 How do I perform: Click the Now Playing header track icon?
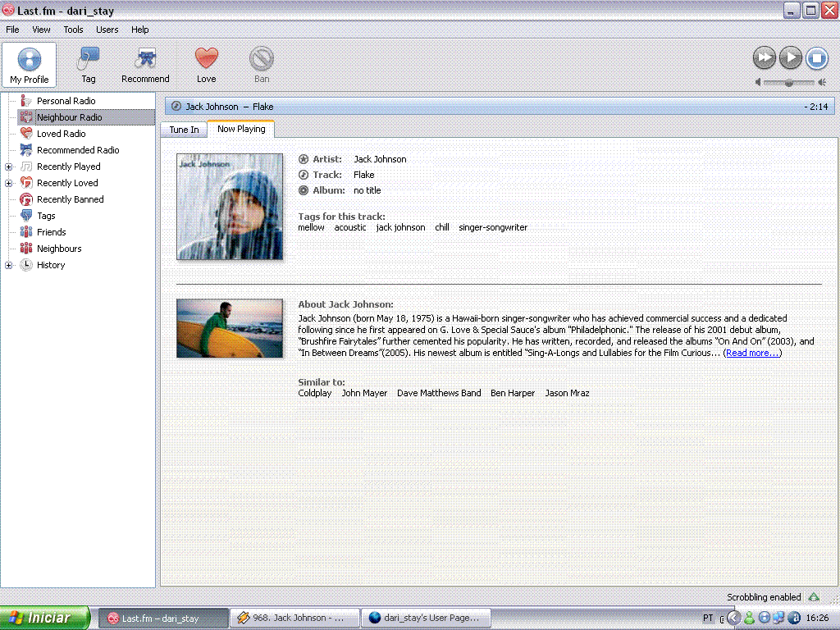point(176,106)
